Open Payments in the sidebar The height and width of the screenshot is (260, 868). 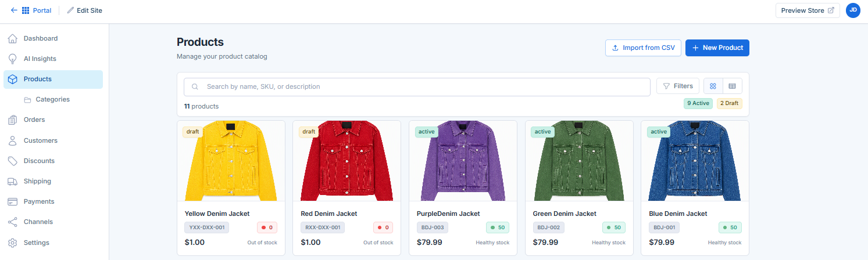[53, 201]
